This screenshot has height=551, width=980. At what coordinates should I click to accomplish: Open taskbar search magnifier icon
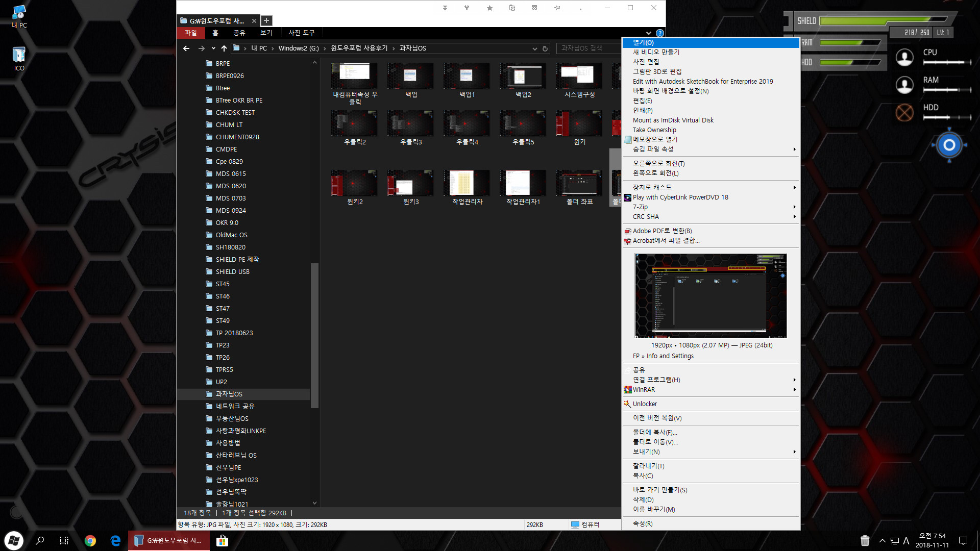point(40,541)
